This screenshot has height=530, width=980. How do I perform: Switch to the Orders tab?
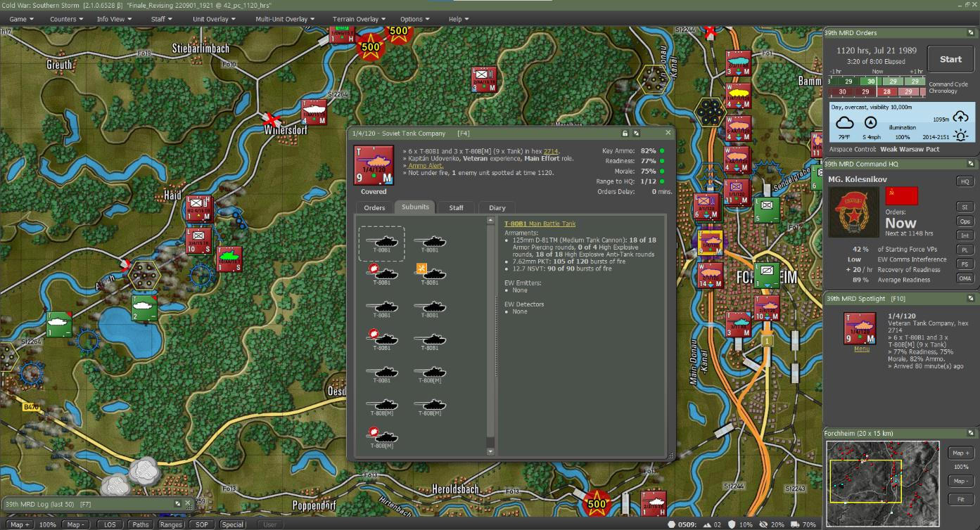tap(374, 207)
